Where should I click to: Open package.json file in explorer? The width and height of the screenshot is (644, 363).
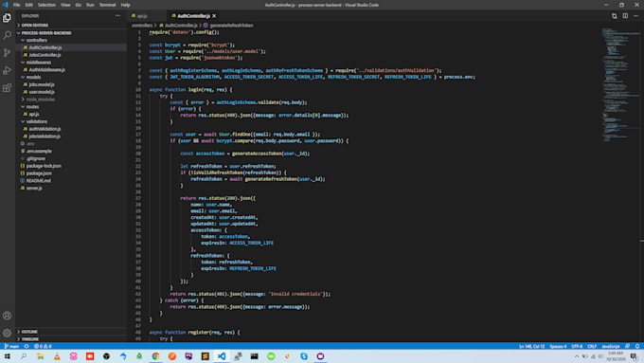point(39,173)
